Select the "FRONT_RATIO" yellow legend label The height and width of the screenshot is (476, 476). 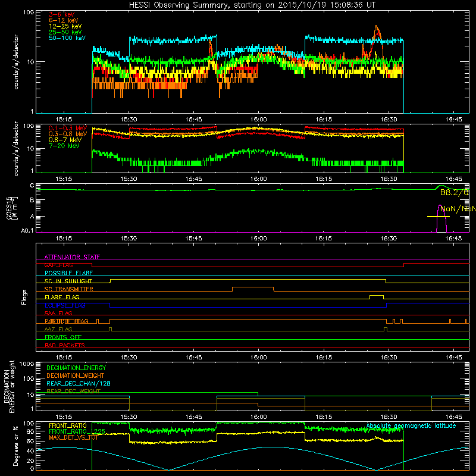click(68, 425)
